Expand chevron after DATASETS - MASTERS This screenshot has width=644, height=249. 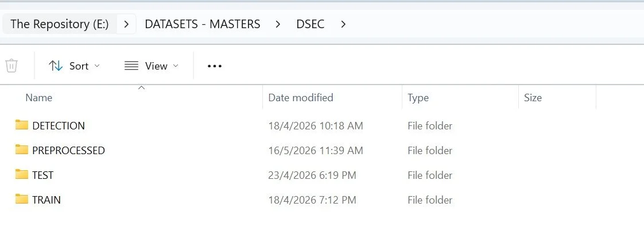coord(278,24)
